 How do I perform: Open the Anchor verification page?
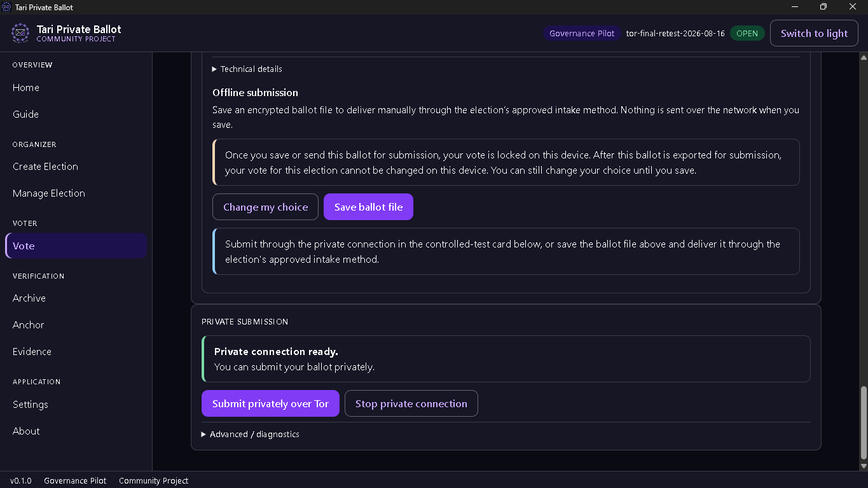tap(76, 325)
